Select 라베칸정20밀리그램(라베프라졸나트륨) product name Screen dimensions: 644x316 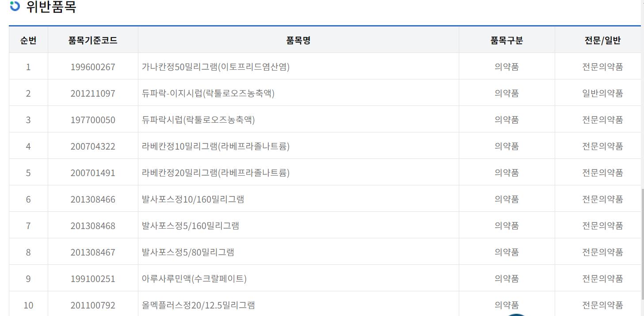click(x=215, y=173)
